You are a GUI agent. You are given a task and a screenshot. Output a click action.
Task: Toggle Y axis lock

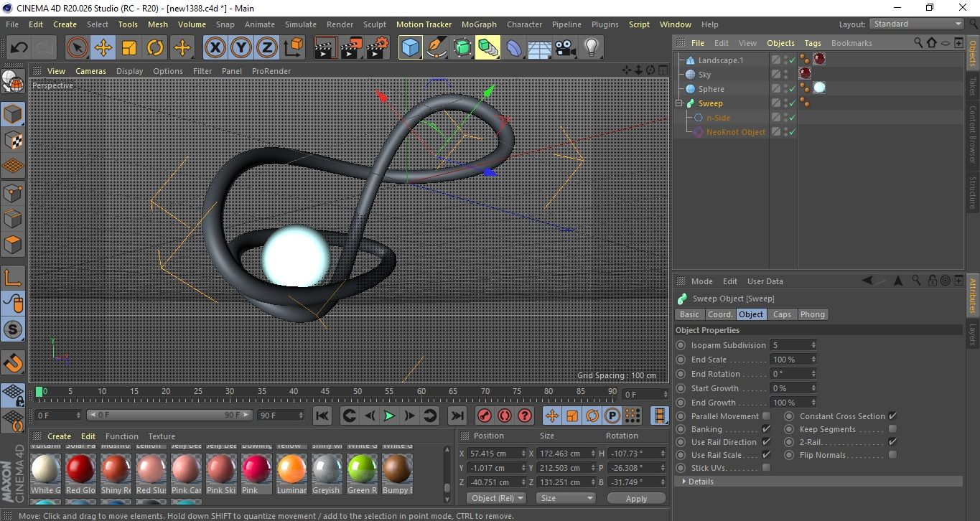click(241, 48)
